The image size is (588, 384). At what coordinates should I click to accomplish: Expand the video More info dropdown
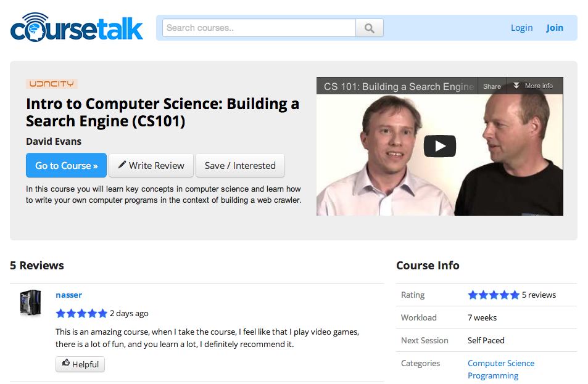pos(533,86)
